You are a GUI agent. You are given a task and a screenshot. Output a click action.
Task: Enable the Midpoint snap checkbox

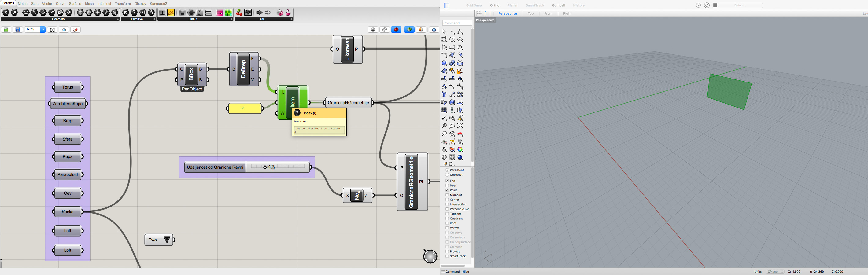coord(447,195)
